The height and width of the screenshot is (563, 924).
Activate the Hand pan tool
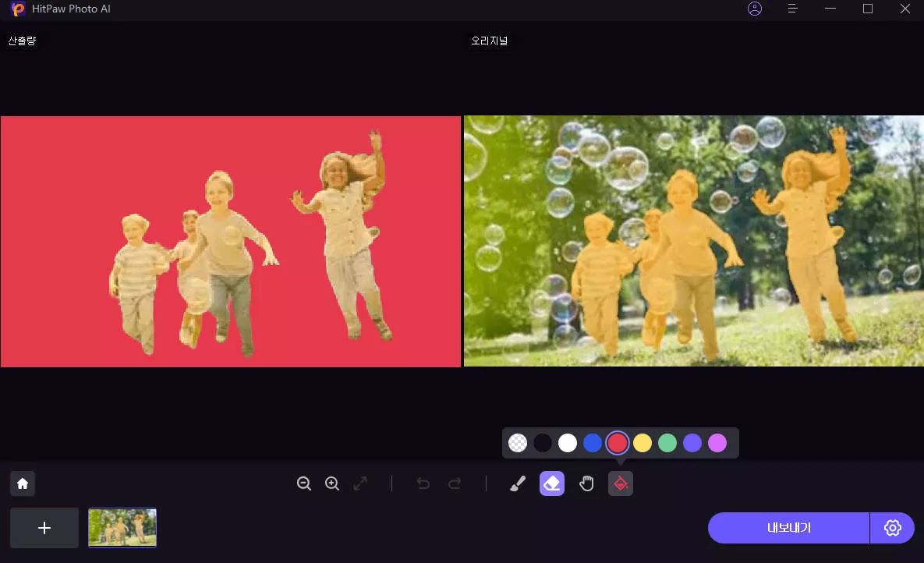pos(586,483)
